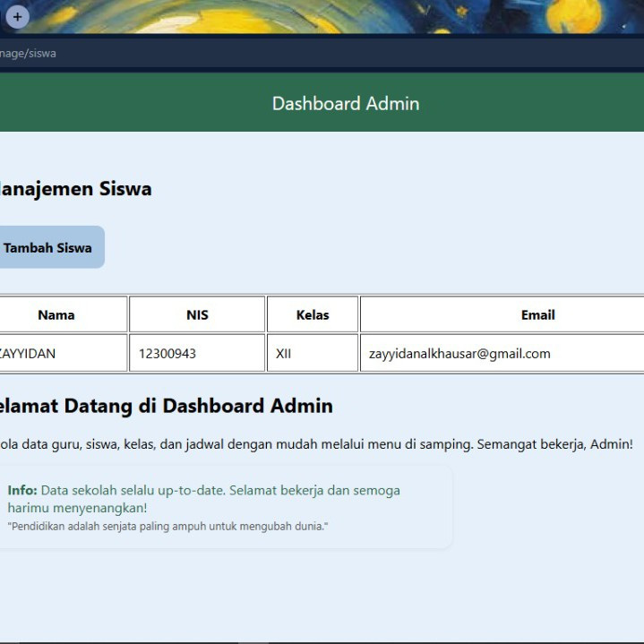Click the zayyidanalkhausar@gmail.com email cell

[x=459, y=354]
